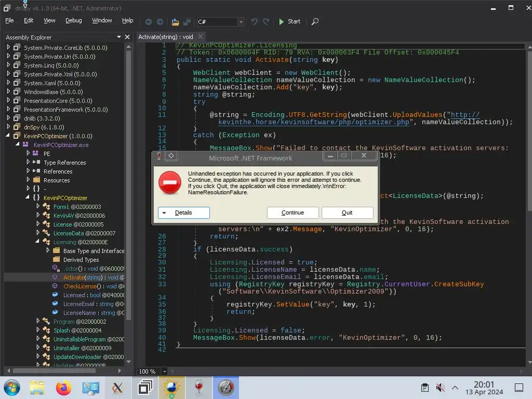The image size is (532, 399).
Task: Select the CheckLicense() method
Action: coord(94,286)
